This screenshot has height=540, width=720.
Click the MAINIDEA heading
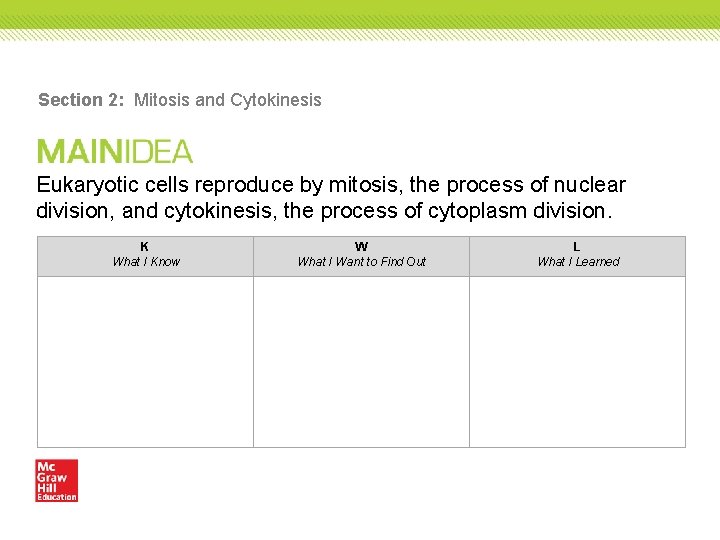click(x=115, y=152)
